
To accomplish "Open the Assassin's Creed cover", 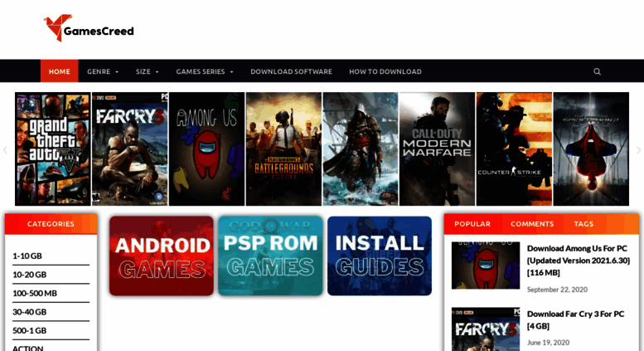I will [361, 149].
